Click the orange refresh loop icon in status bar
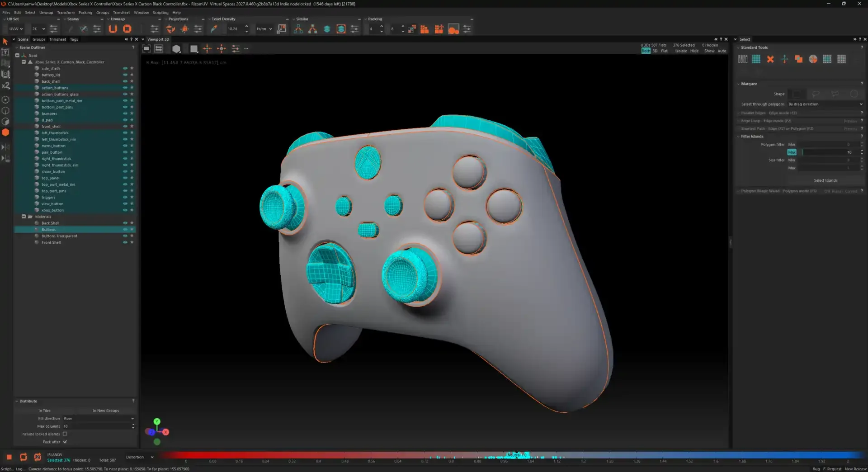Image resolution: width=868 pixels, height=472 pixels. click(24, 457)
